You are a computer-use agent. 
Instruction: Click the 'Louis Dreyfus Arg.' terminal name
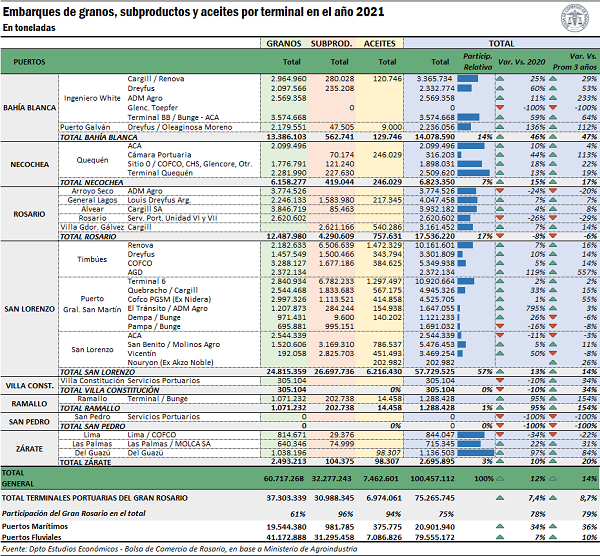(159, 200)
